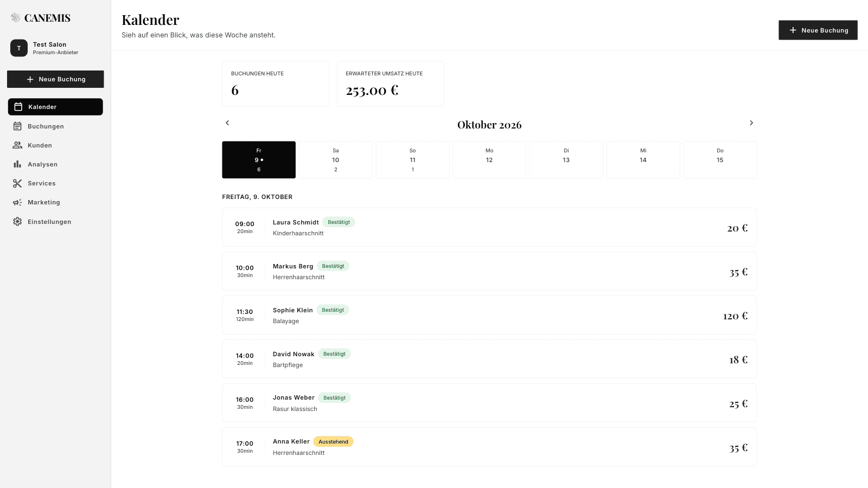
Task: Click the Services scissors icon
Action: 17,183
